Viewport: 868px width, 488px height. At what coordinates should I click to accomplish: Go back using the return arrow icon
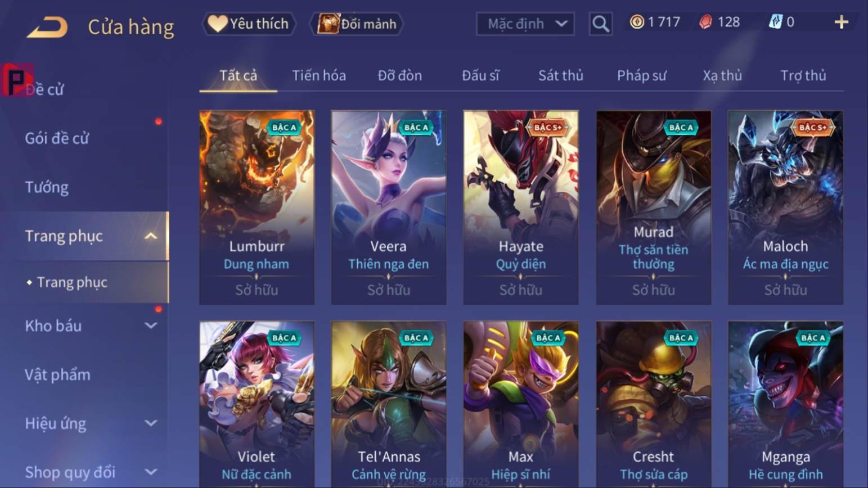click(x=47, y=27)
